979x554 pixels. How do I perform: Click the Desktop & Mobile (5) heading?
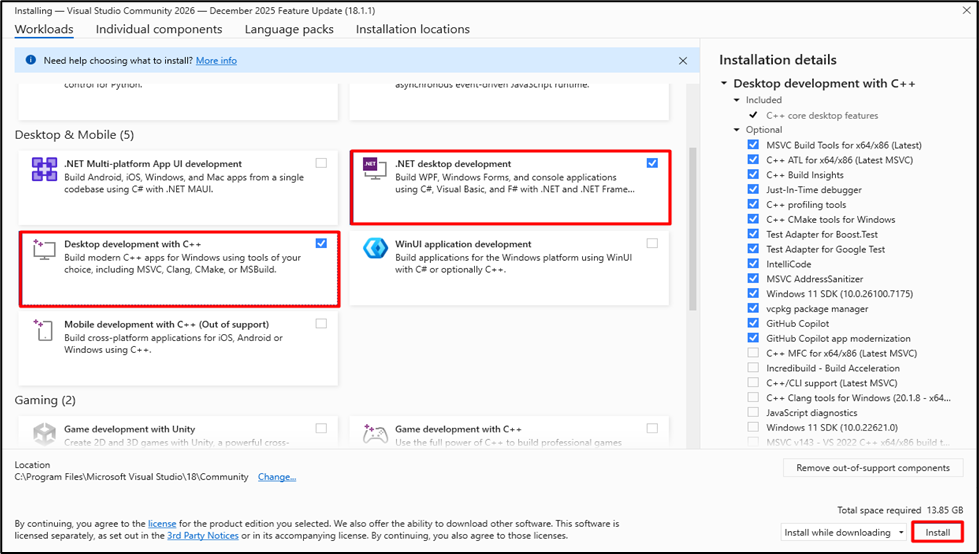pyautogui.click(x=74, y=135)
